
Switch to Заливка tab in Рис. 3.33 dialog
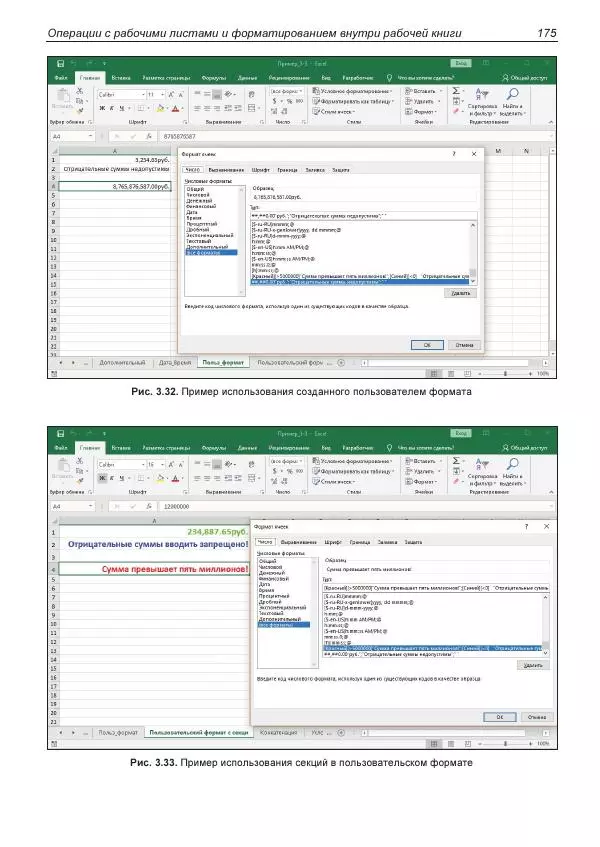click(387, 542)
